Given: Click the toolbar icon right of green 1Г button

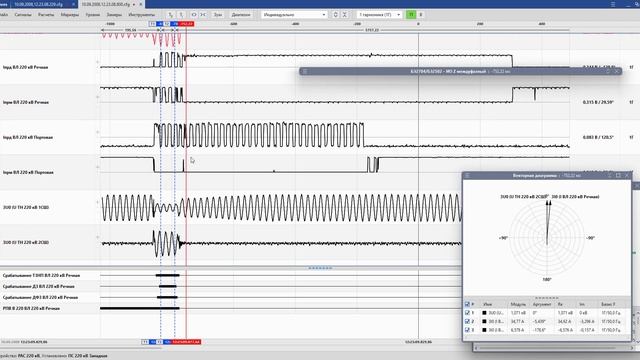Looking at the screenshot, I should pos(421,15).
